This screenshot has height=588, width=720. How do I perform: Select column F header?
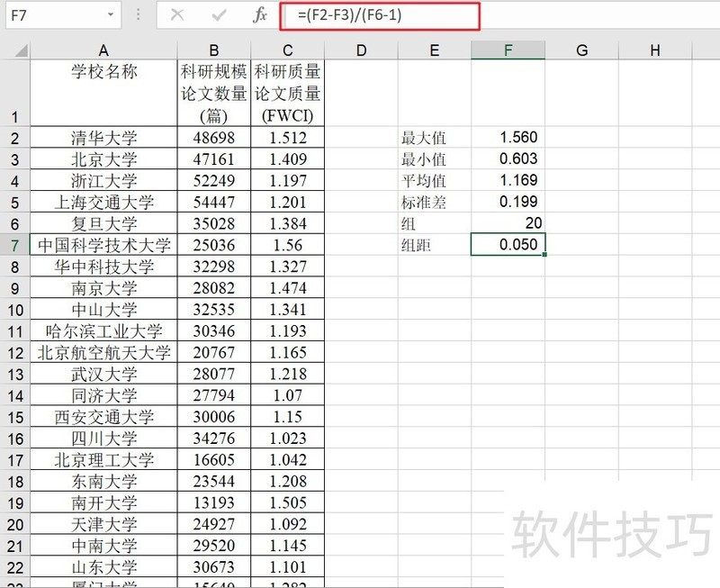(x=508, y=50)
